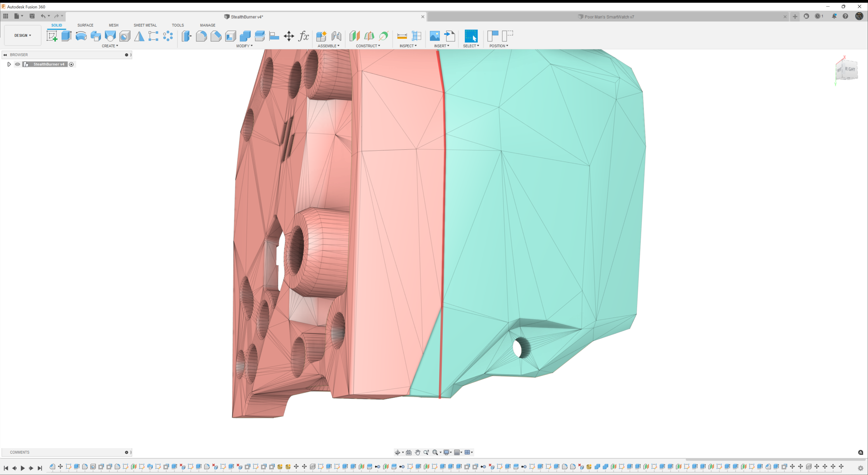This screenshot has height=475, width=868.
Task: Open the Help question mark menu
Action: pos(845,16)
